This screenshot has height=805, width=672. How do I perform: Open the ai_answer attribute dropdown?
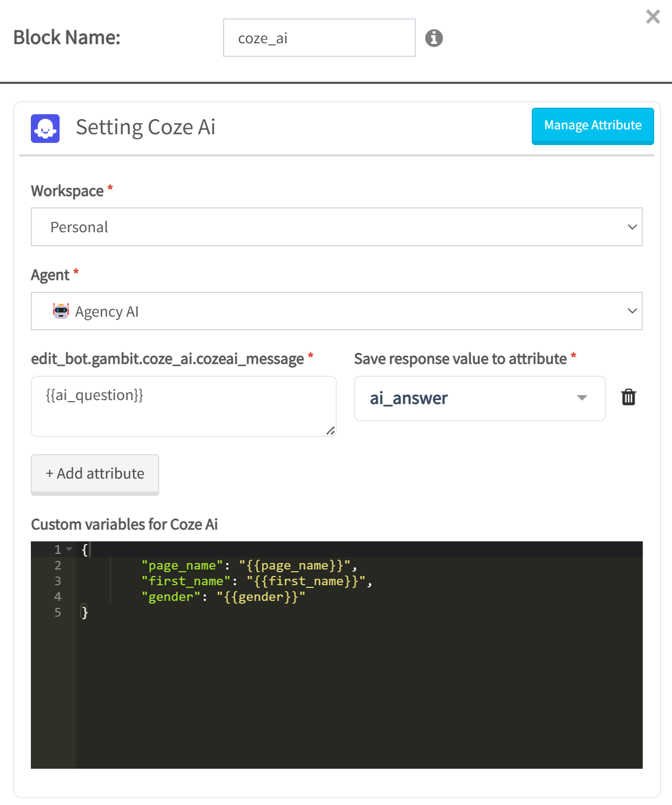click(480, 398)
